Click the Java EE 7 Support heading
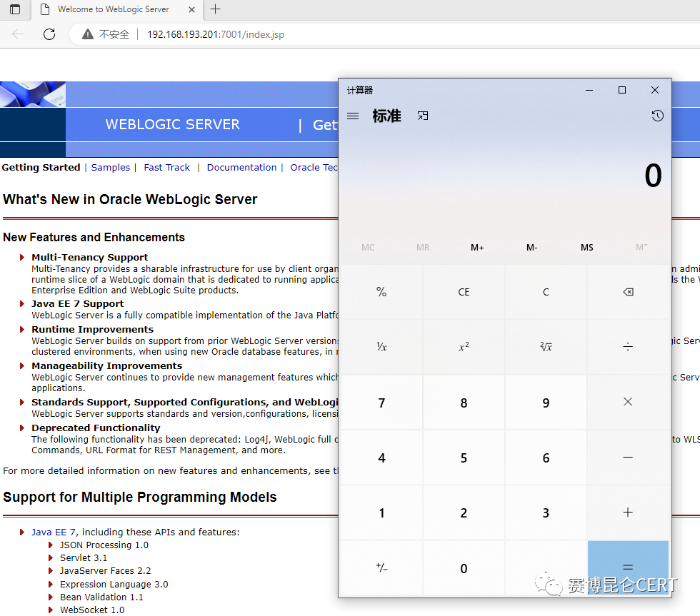This screenshot has height=616, width=700. 78,304
